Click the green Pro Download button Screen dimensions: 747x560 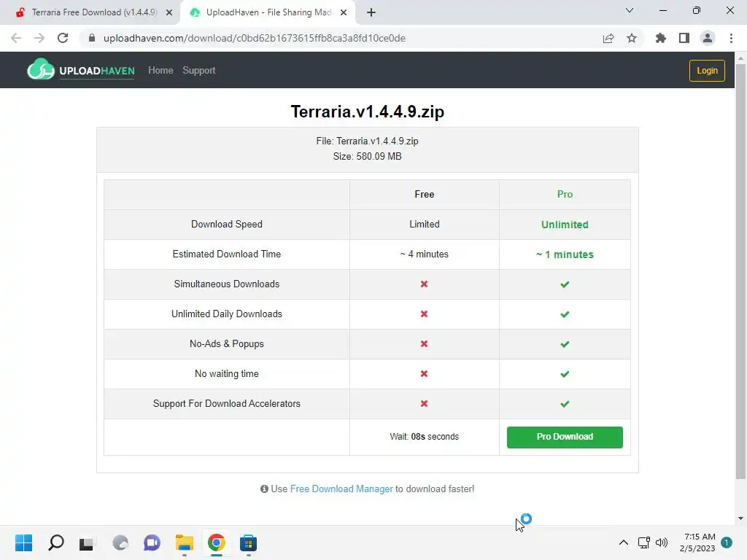pyautogui.click(x=565, y=437)
